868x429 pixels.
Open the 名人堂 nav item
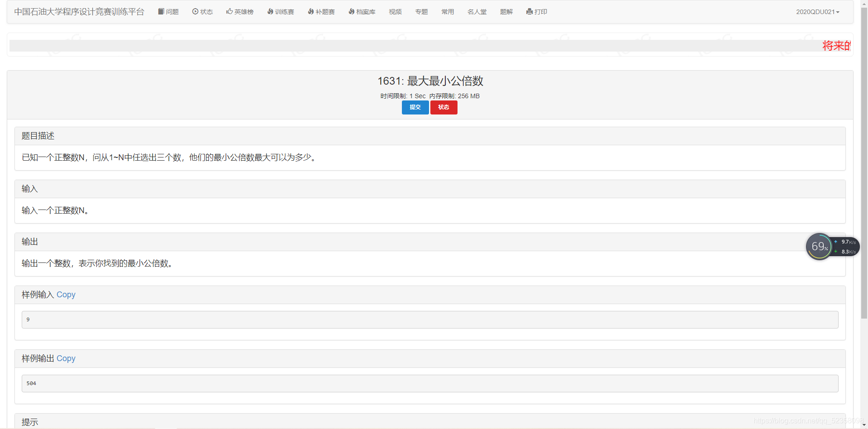pyautogui.click(x=477, y=12)
